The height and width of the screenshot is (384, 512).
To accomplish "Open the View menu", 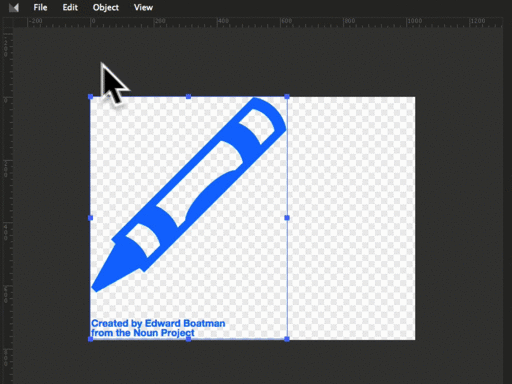I will click(x=143, y=7).
